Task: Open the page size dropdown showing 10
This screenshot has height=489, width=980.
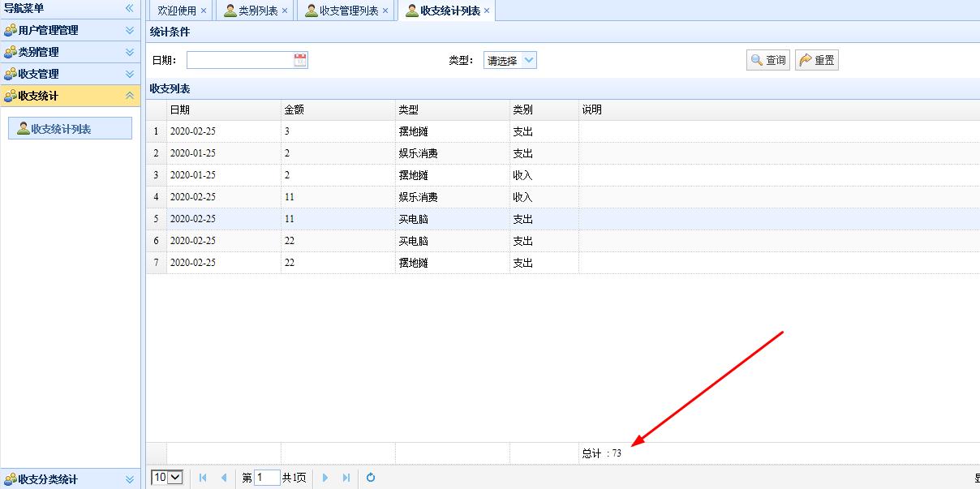Action: 165,478
